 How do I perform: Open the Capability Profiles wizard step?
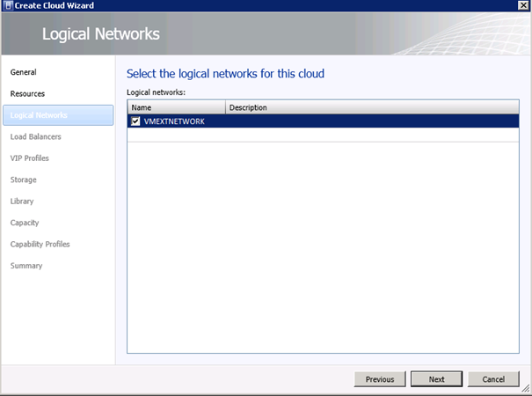tap(40, 244)
